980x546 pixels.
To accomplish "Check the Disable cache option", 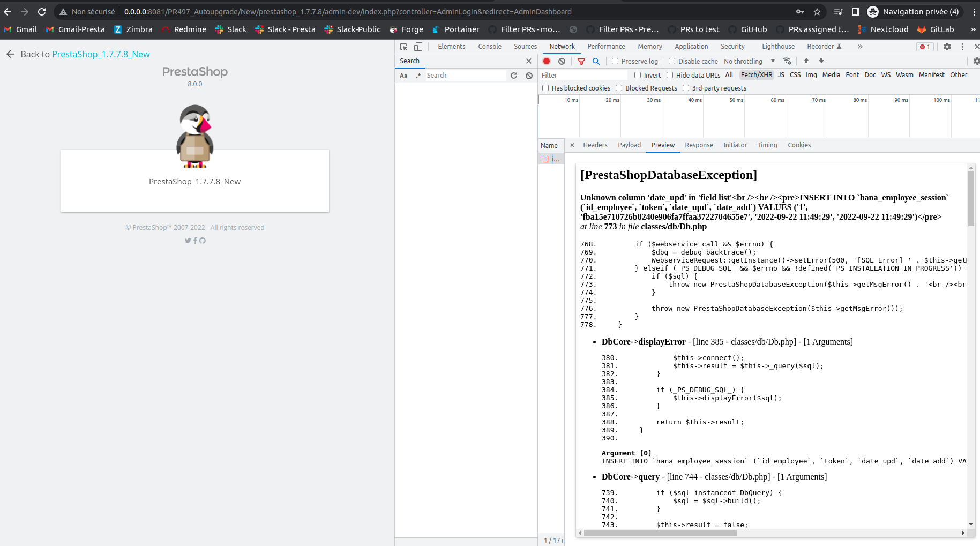I will point(672,61).
